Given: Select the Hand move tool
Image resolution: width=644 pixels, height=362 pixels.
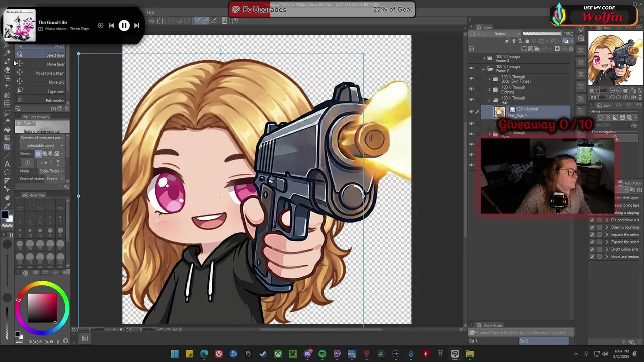Looking at the screenshot, I should point(7,197).
